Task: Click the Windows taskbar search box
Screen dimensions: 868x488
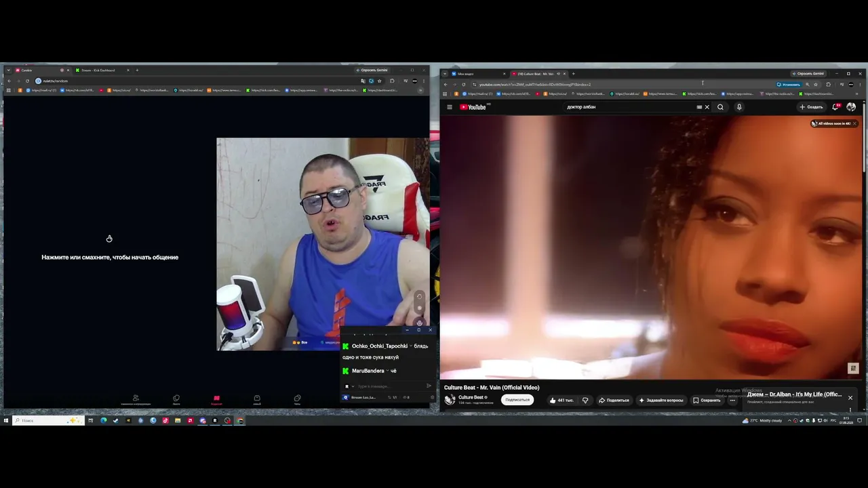Action: 49,420
